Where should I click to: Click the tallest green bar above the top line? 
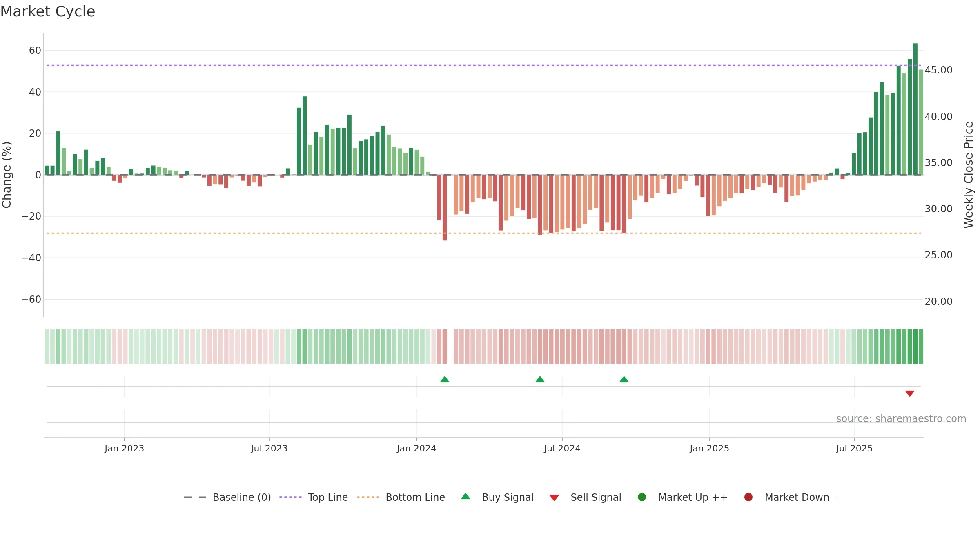(915, 109)
